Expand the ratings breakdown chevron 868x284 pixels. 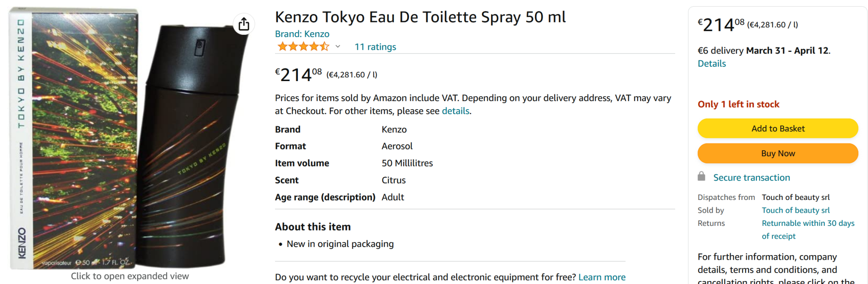tap(338, 47)
